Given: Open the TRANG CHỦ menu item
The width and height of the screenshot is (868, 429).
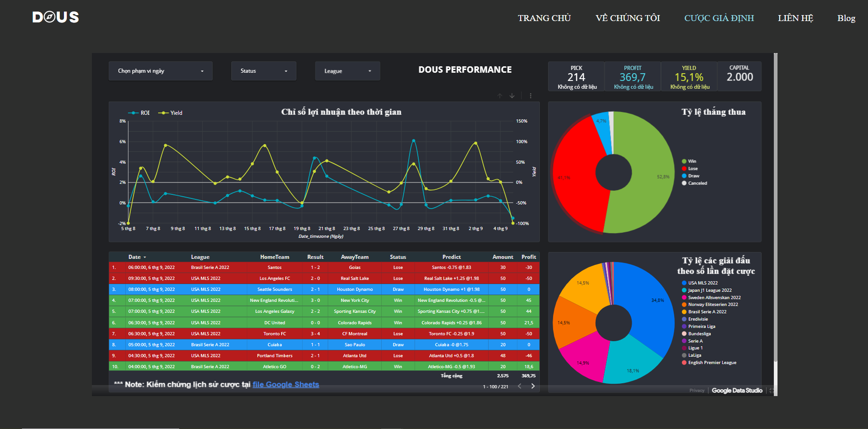Looking at the screenshot, I should 544,18.
